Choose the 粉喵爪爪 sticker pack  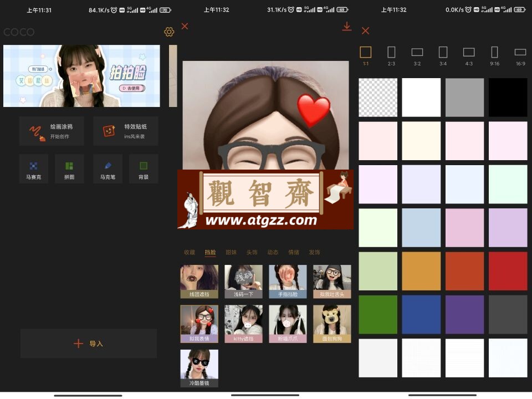tap(288, 324)
